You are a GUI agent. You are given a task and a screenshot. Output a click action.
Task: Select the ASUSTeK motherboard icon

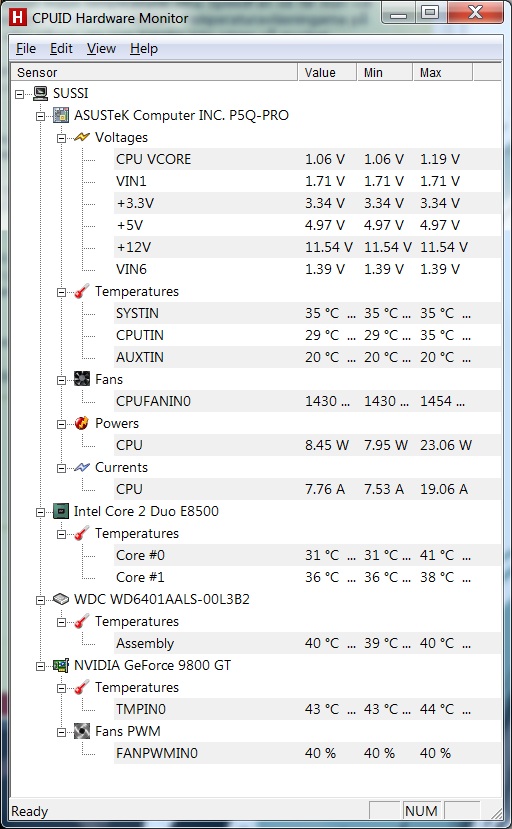pyautogui.click(x=61, y=115)
